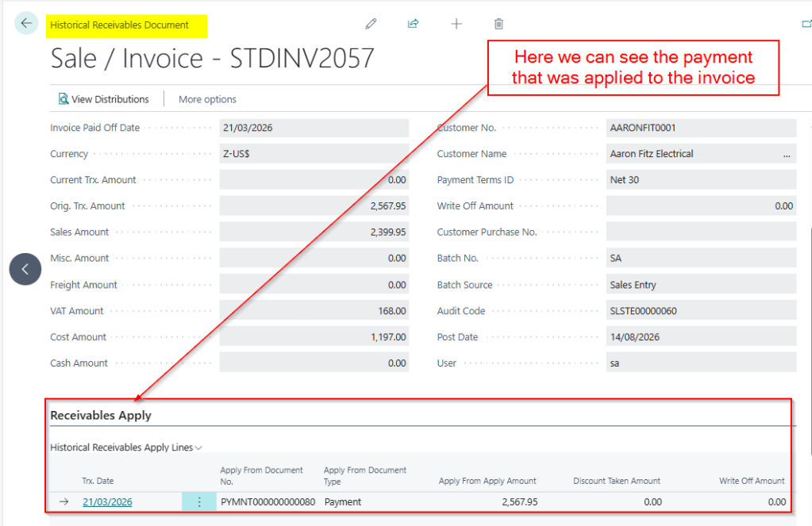Viewport: 812px width, 526px height.
Task: Click the trash delete icon
Action: (x=498, y=24)
